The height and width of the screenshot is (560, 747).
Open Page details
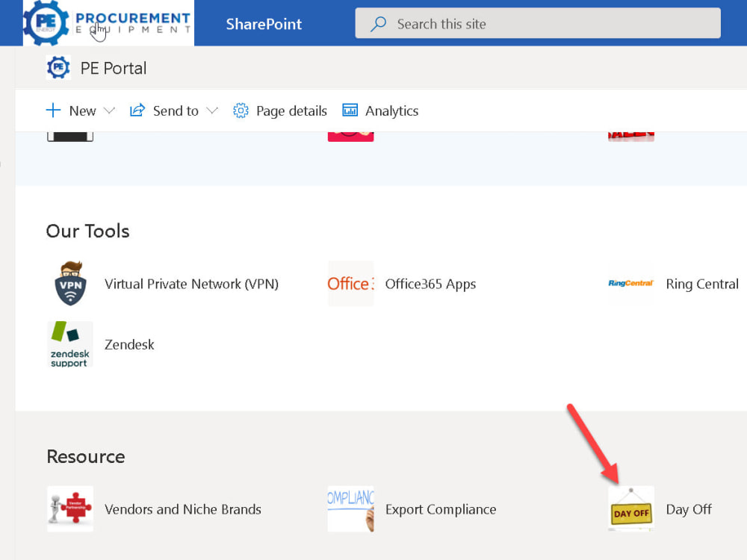tap(291, 111)
